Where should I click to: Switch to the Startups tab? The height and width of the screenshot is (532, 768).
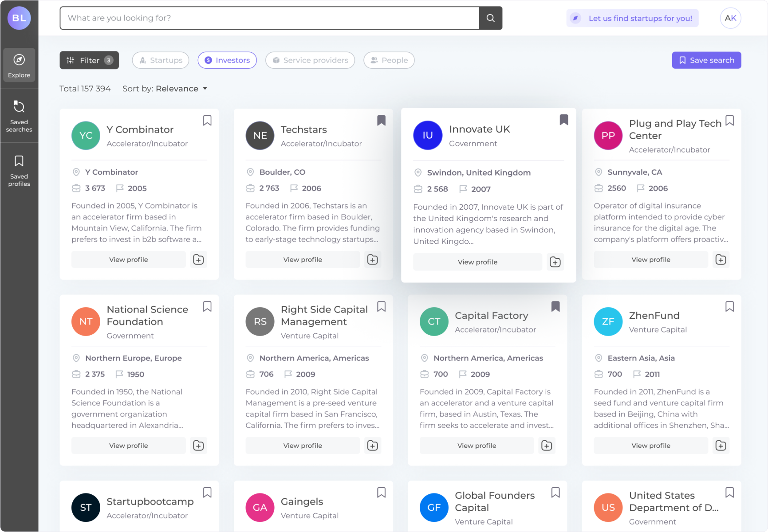point(161,60)
